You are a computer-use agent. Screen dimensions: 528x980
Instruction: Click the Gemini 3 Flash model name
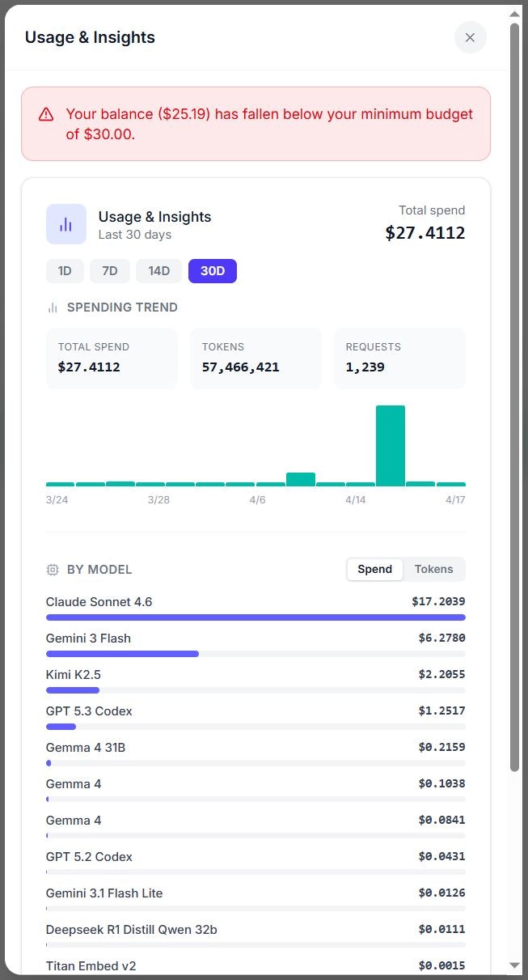point(88,638)
